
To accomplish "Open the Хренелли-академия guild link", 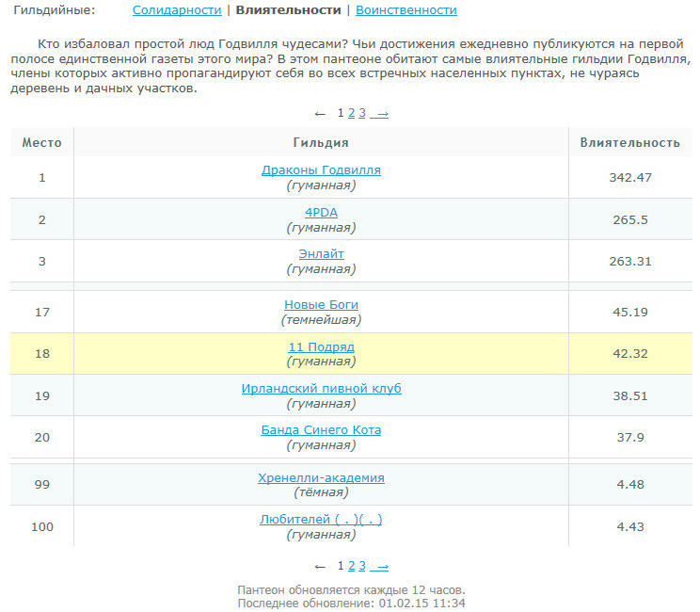I will tap(321, 478).
